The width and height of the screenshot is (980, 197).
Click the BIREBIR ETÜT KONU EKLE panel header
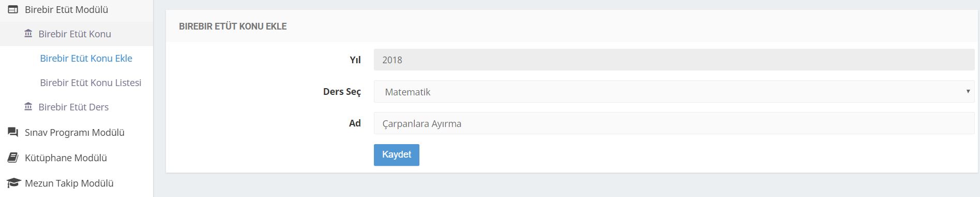572,26
